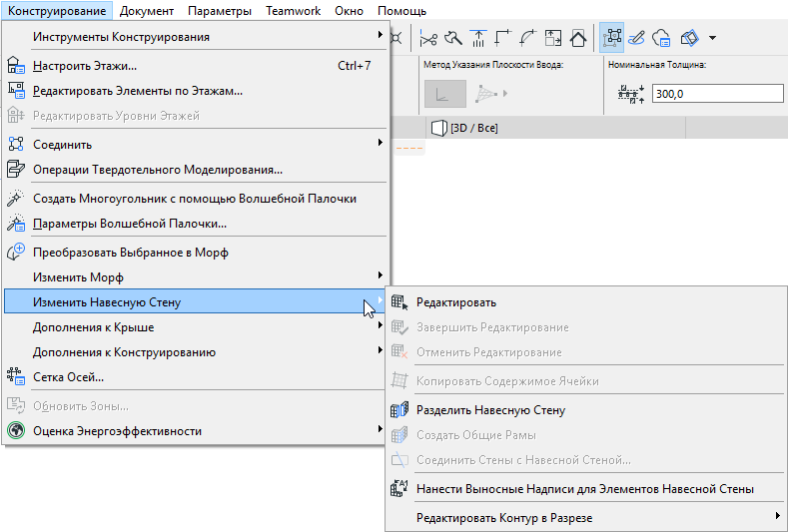The height and width of the screenshot is (532, 788).
Task: Click the Adjust-to-line toolbar icon
Action: [x=478, y=38]
